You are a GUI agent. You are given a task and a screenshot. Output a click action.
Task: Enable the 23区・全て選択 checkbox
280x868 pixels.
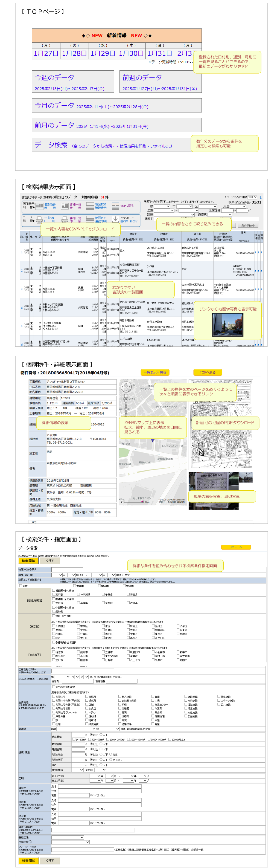coord(53,616)
